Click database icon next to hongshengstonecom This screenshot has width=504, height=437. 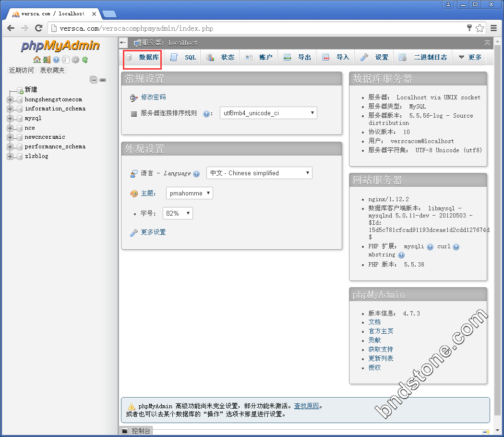(x=20, y=100)
